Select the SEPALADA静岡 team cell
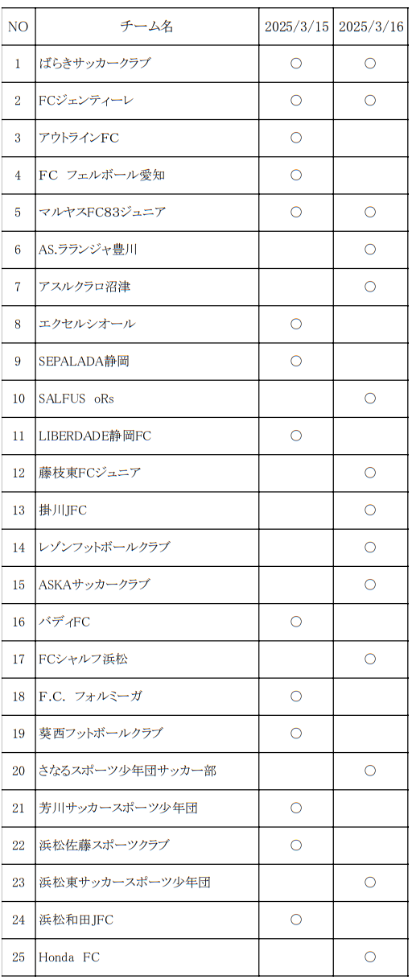 (146, 362)
